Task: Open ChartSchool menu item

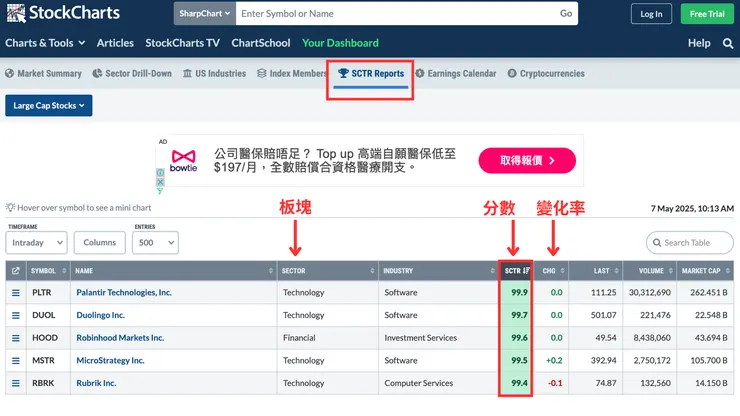Action: (261, 43)
